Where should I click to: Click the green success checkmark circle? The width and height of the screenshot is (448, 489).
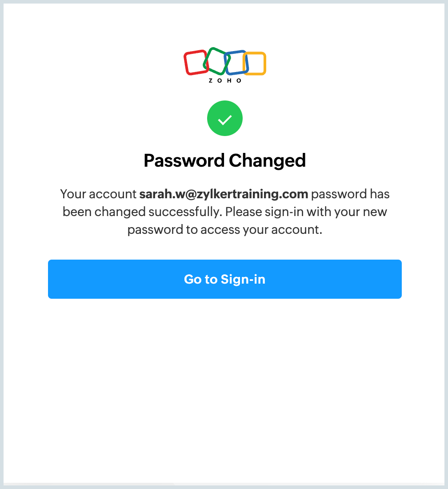[x=225, y=119]
